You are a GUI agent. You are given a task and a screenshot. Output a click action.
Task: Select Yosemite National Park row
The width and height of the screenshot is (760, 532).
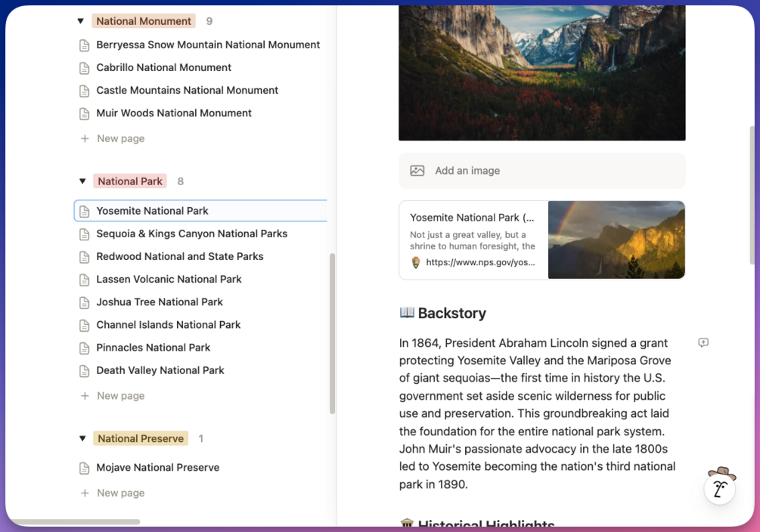click(x=200, y=211)
